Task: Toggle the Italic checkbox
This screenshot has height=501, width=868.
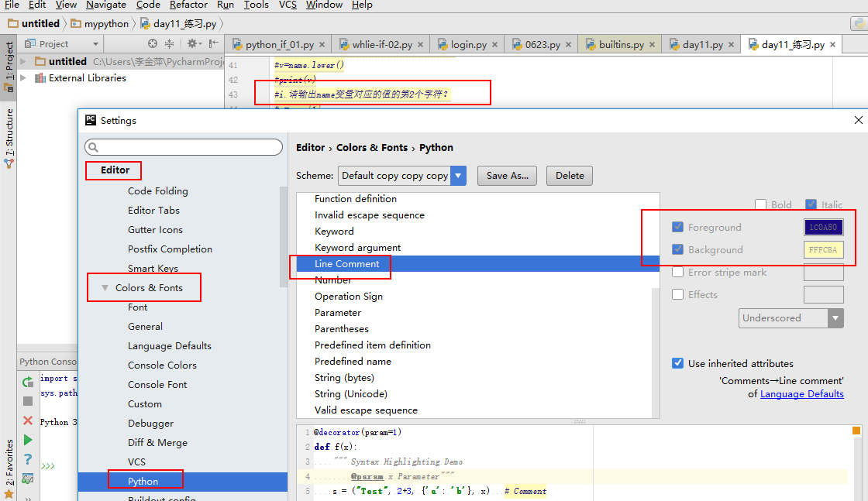Action: (811, 204)
